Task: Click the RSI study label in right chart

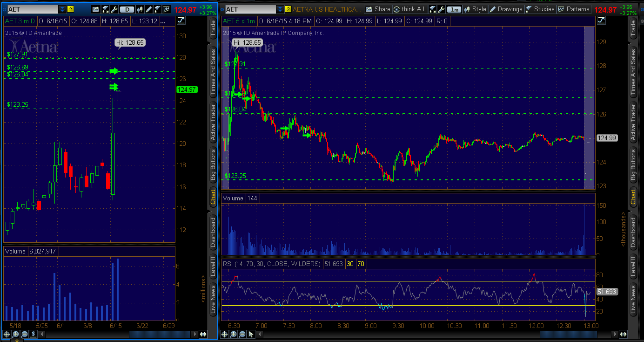Action: tap(272, 264)
